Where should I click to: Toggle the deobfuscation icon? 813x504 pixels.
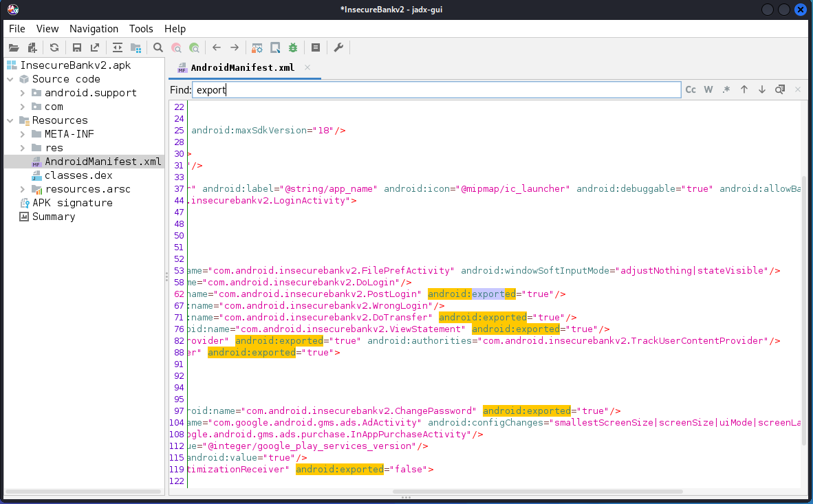pyautogui.click(x=257, y=47)
